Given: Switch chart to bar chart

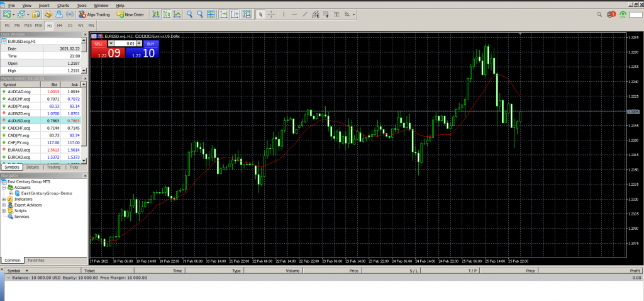Looking at the screenshot, I should [156, 14].
